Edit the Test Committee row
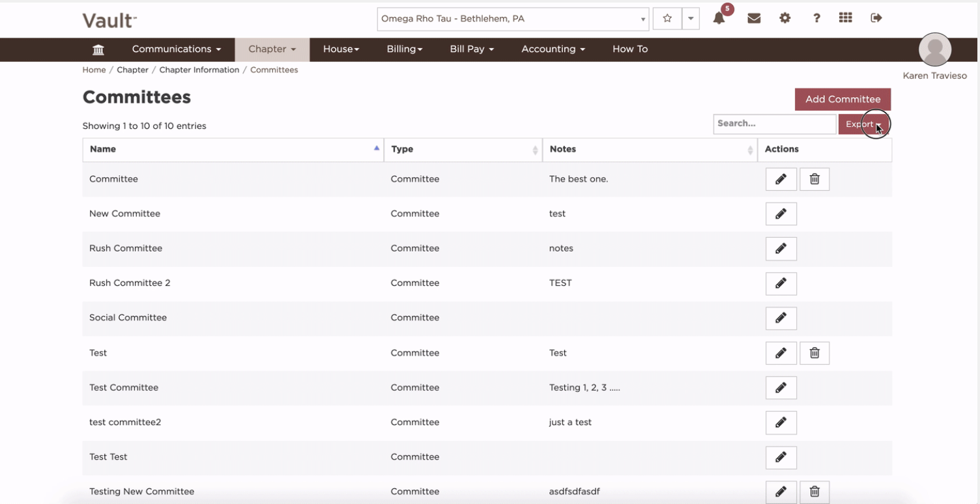 (781, 387)
